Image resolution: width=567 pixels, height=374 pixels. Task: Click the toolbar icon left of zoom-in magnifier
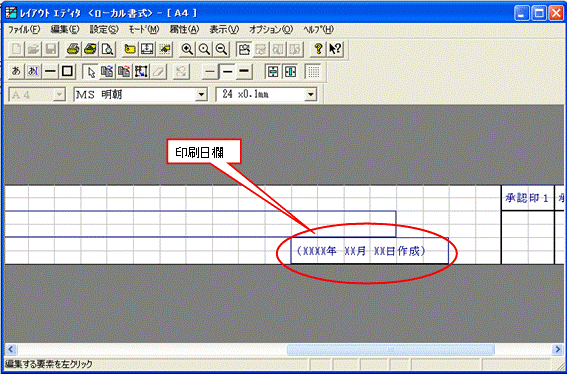coord(165,49)
